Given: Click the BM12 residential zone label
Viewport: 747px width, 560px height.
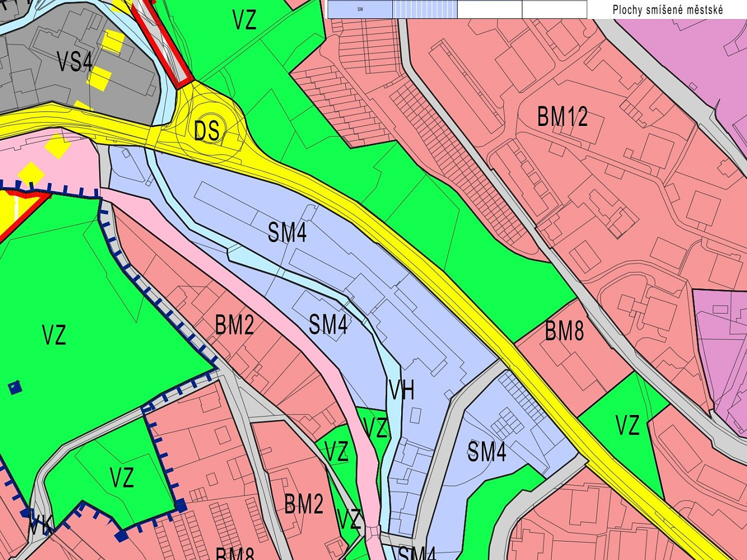Looking at the screenshot, I should [x=562, y=117].
